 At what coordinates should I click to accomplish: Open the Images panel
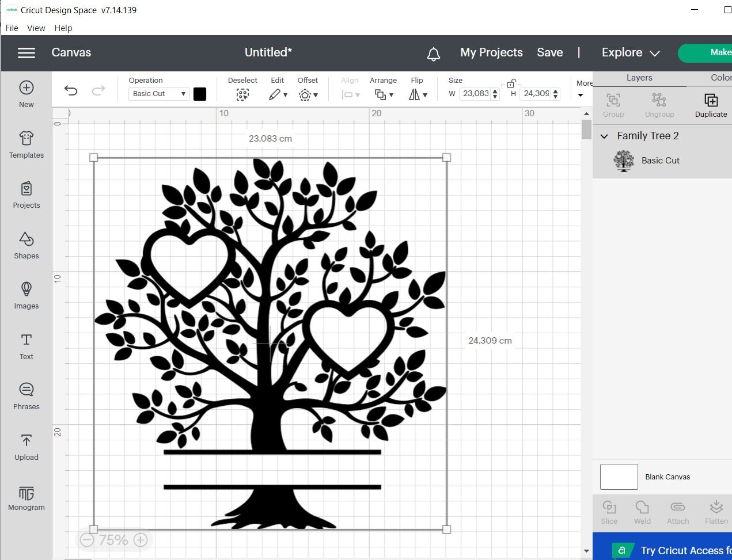[26, 295]
